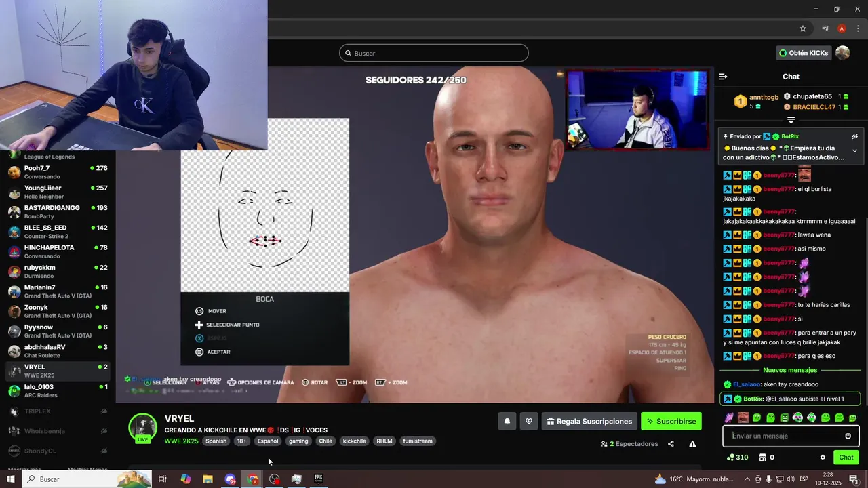Viewport: 868px width, 488px height.
Task: Hide the pinned BotRix message
Action: point(855,136)
